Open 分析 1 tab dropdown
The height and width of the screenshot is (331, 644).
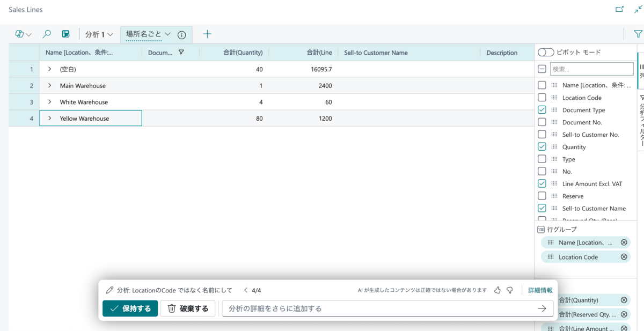pyautogui.click(x=110, y=34)
